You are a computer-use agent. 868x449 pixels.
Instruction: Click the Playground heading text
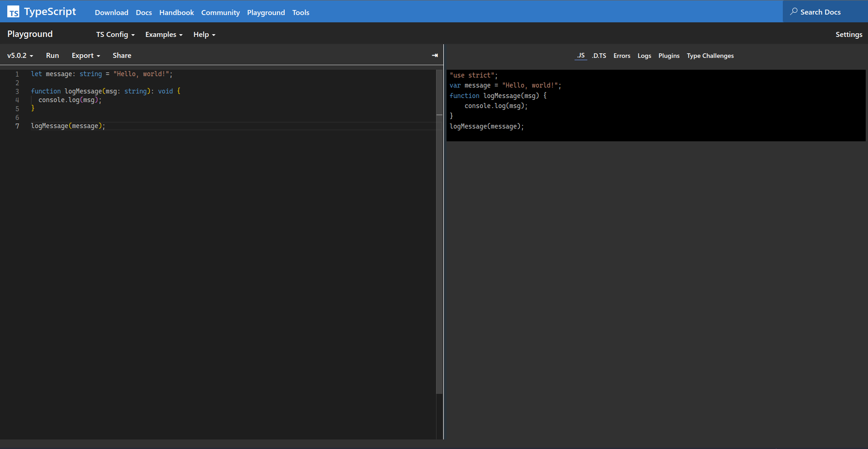pos(30,34)
